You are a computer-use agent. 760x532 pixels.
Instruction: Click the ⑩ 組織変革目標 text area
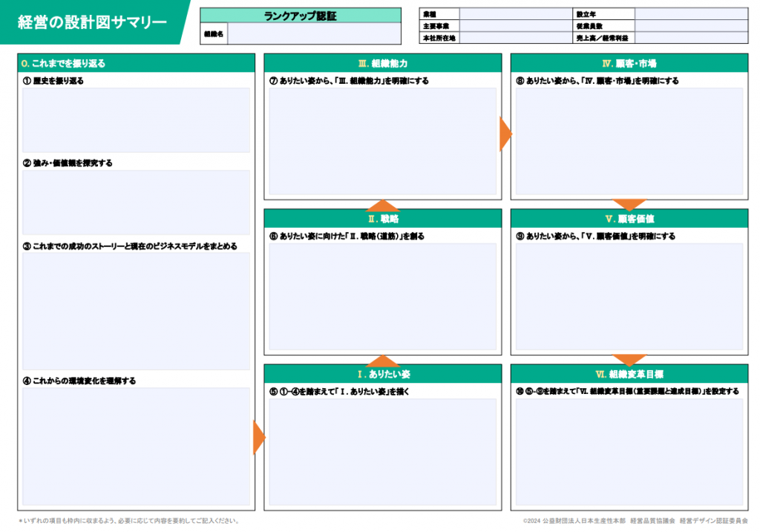tap(629, 453)
